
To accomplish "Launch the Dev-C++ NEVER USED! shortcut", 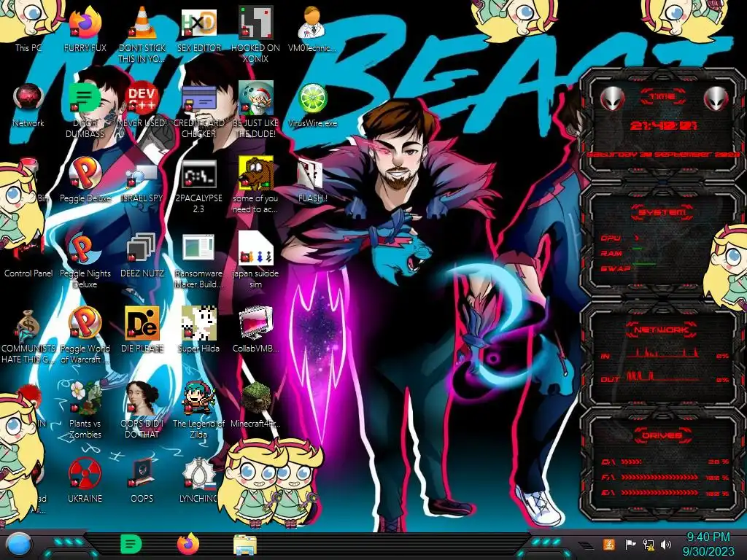I will [x=142, y=105].
